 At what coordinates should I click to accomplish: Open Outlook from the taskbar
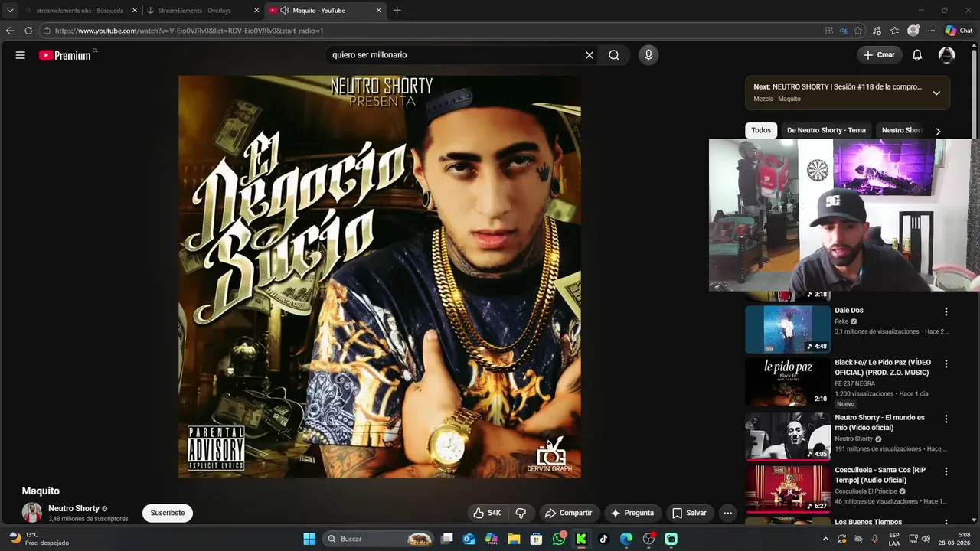469,539
